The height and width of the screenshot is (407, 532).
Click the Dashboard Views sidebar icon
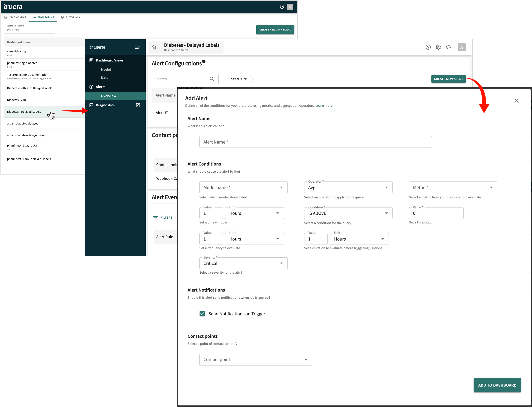click(x=91, y=60)
